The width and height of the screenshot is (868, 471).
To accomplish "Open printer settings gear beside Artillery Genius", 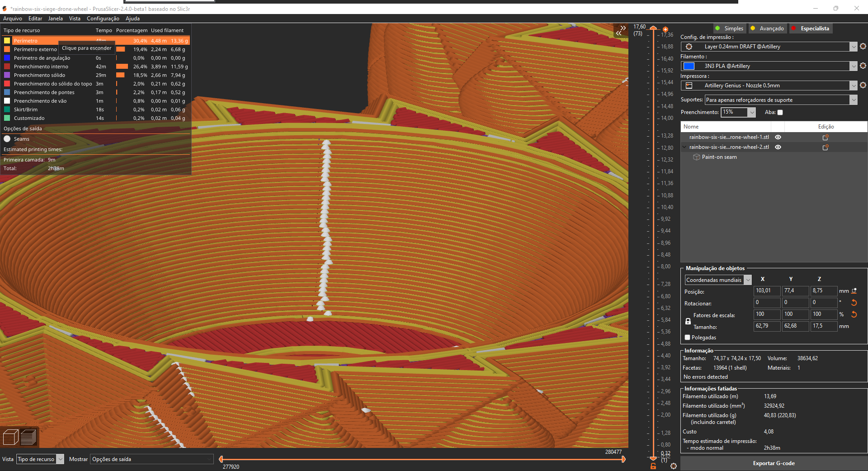I will pyautogui.click(x=863, y=85).
